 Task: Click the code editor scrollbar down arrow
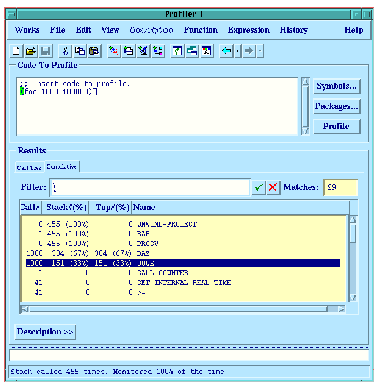tap(305, 131)
